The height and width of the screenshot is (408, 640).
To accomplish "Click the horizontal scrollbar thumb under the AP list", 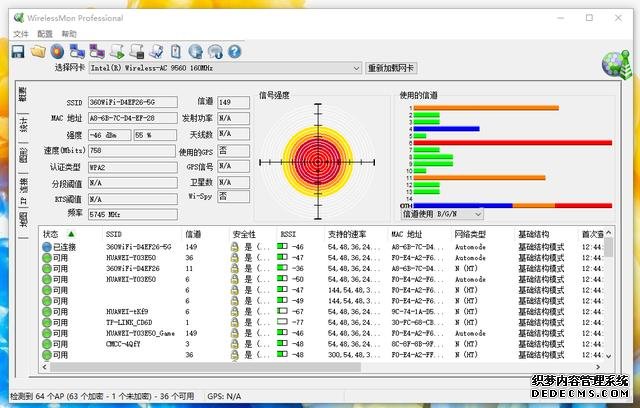I will tap(205, 367).
